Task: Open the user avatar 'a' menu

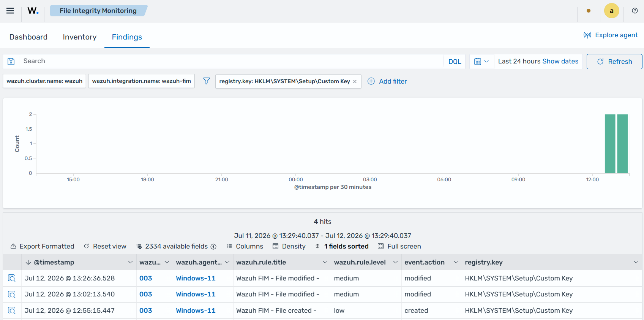Action: (611, 11)
